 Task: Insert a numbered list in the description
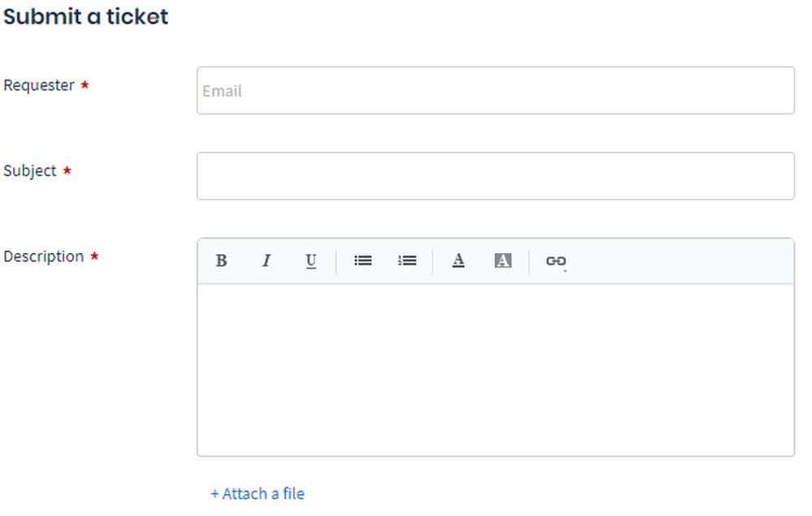[407, 260]
